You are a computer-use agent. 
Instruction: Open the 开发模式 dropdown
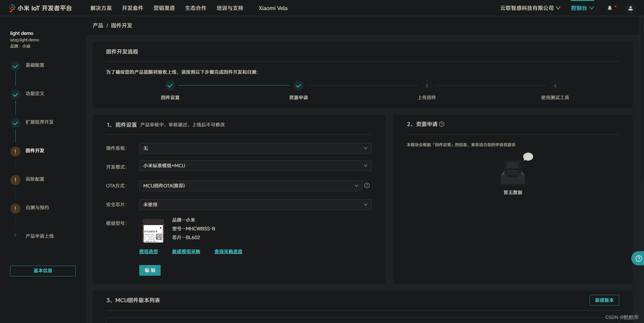255,166
